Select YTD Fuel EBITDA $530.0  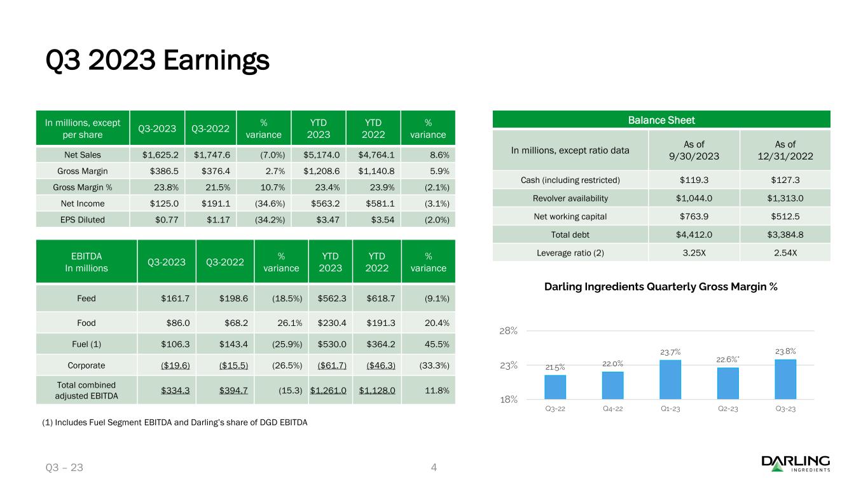pos(331,345)
